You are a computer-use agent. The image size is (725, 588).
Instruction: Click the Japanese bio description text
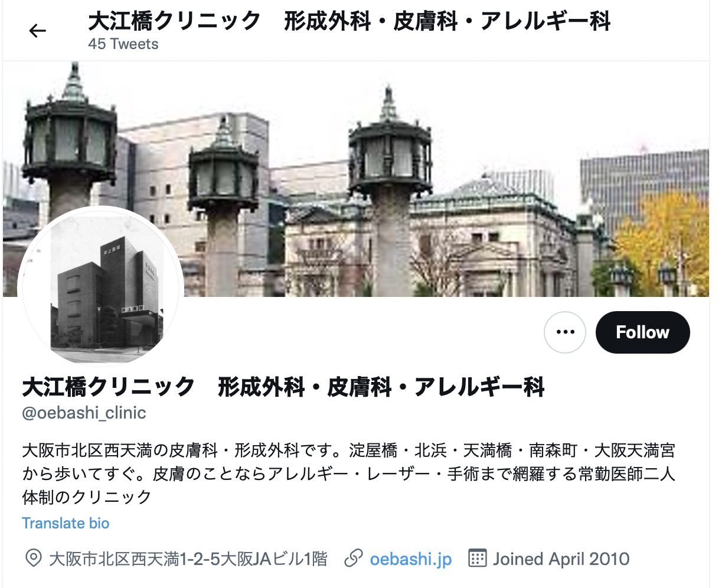coord(349,474)
